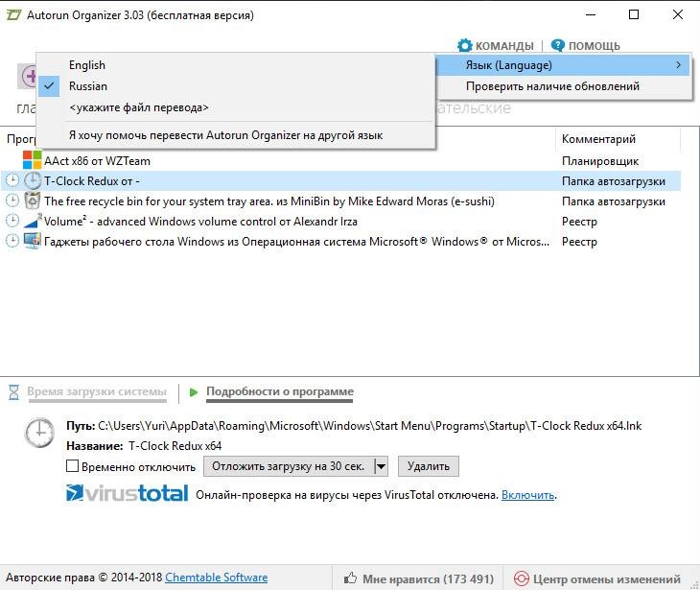Select the MiniBin free recycle bin row
Image resolution: width=700 pixels, height=590 pixels.
point(340,201)
